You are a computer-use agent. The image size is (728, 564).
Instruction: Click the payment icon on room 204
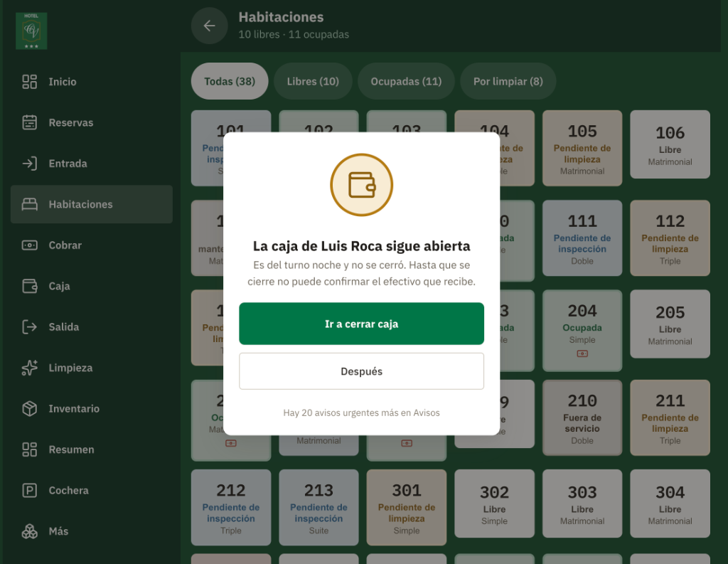click(582, 353)
